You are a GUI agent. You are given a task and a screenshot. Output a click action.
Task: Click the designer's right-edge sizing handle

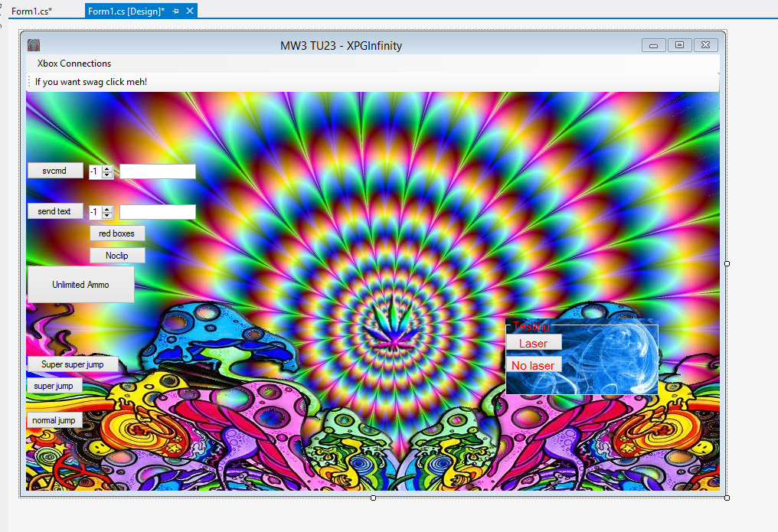tap(727, 264)
